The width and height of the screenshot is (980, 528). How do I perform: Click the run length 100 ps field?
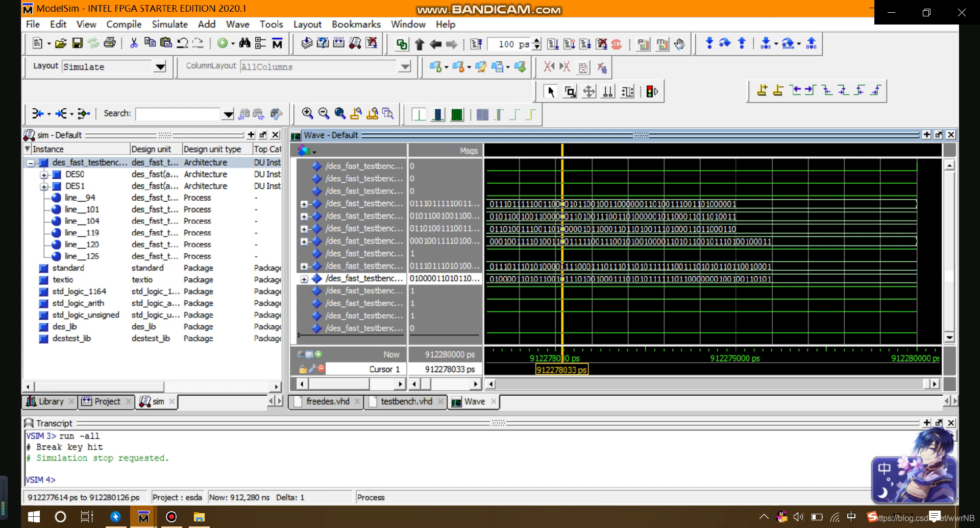509,44
